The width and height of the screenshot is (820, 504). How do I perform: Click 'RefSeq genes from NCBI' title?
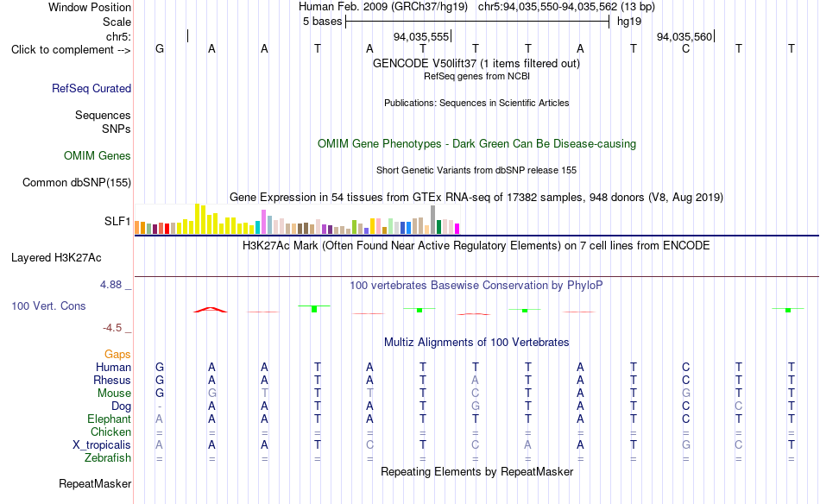coord(476,76)
